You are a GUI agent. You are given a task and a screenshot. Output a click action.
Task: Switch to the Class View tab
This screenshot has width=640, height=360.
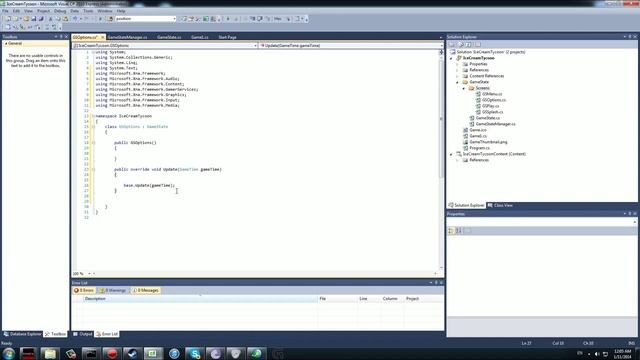(x=500, y=205)
